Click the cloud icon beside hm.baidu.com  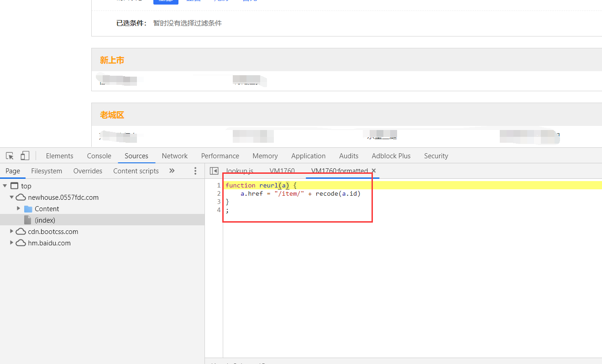[21, 243]
